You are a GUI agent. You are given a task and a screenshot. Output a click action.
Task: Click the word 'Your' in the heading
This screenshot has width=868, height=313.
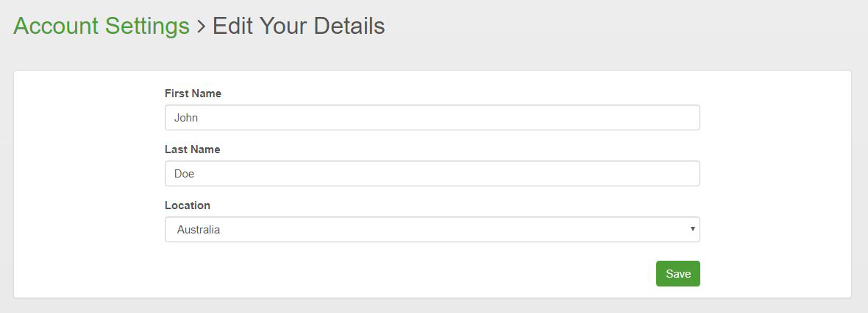282,27
